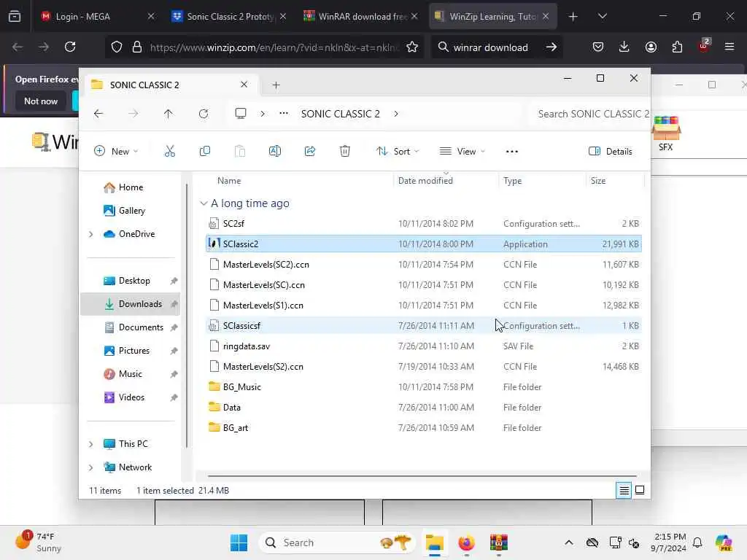Go back in File Explorer
Image resolution: width=747 pixels, height=560 pixels.
pos(98,114)
